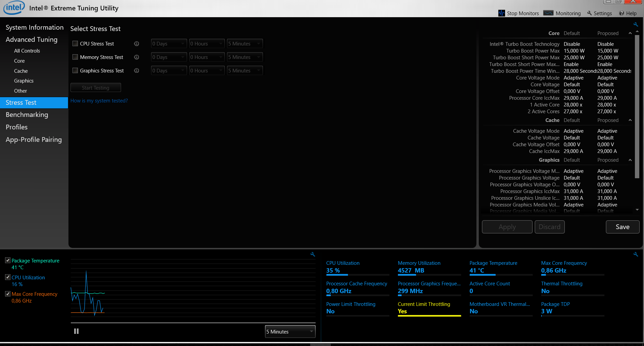Click the info icon beside Graphics Stress Test
Screen dimensions: 644x346
coord(137,70)
